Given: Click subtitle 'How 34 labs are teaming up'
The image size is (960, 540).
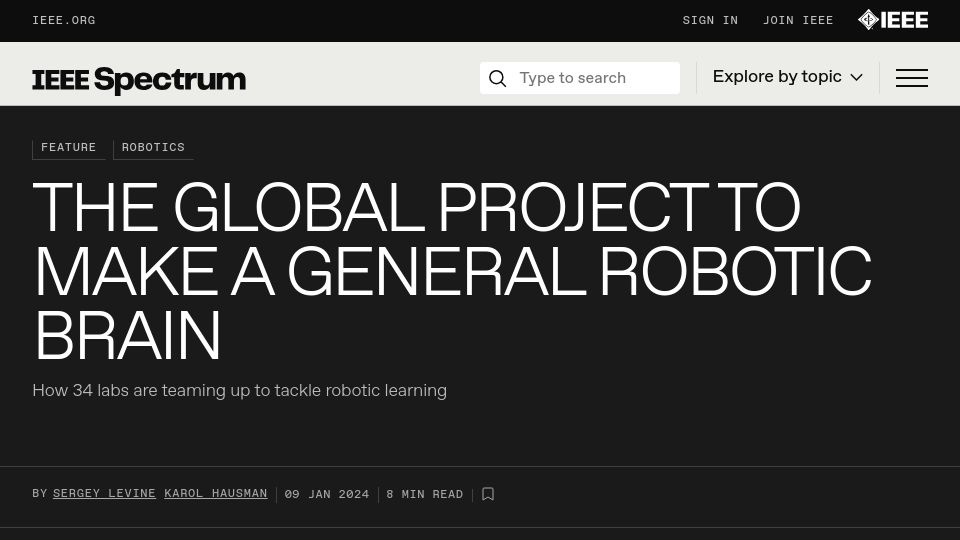Looking at the screenshot, I should pos(239,391).
